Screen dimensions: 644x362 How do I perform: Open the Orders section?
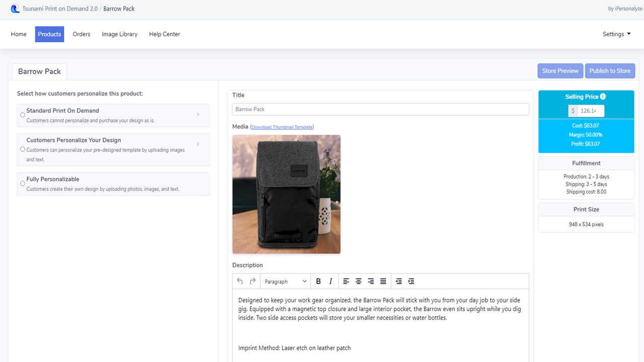[82, 34]
